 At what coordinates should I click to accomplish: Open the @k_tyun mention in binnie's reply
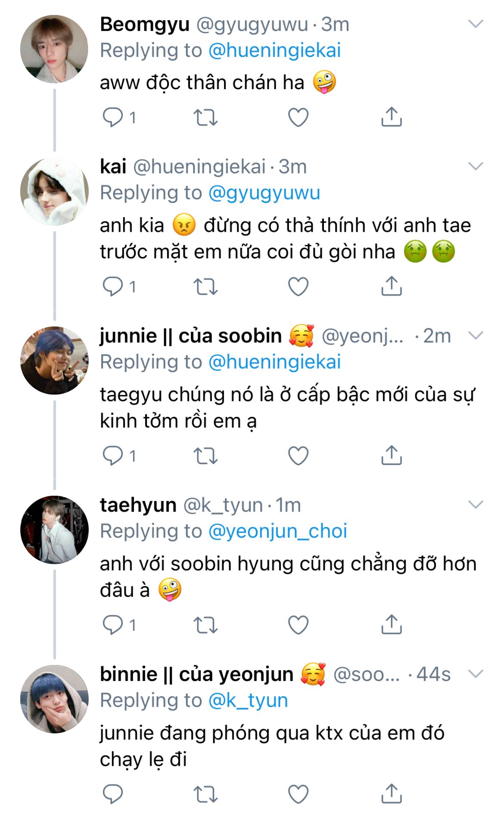(x=248, y=700)
